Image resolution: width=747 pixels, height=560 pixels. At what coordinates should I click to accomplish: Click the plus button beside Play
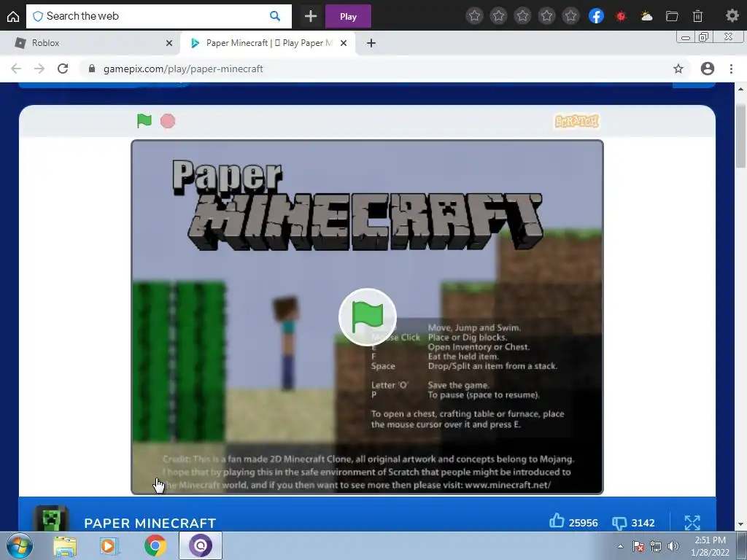[311, 16]
